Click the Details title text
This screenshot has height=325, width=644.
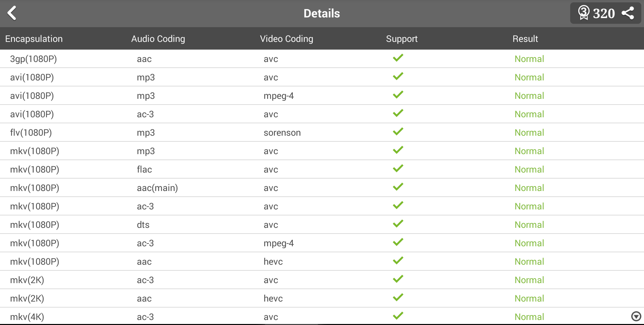click(322, 13)
